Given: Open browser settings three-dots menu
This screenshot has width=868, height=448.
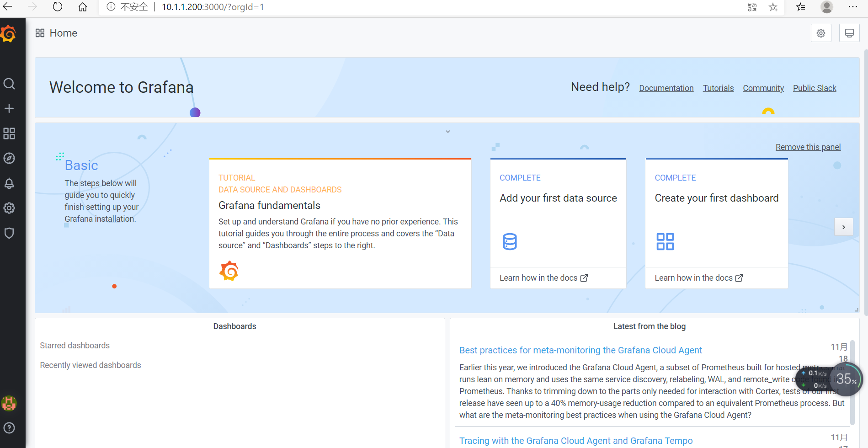Looking at the screenshot, I should click(x=853, y=7).
